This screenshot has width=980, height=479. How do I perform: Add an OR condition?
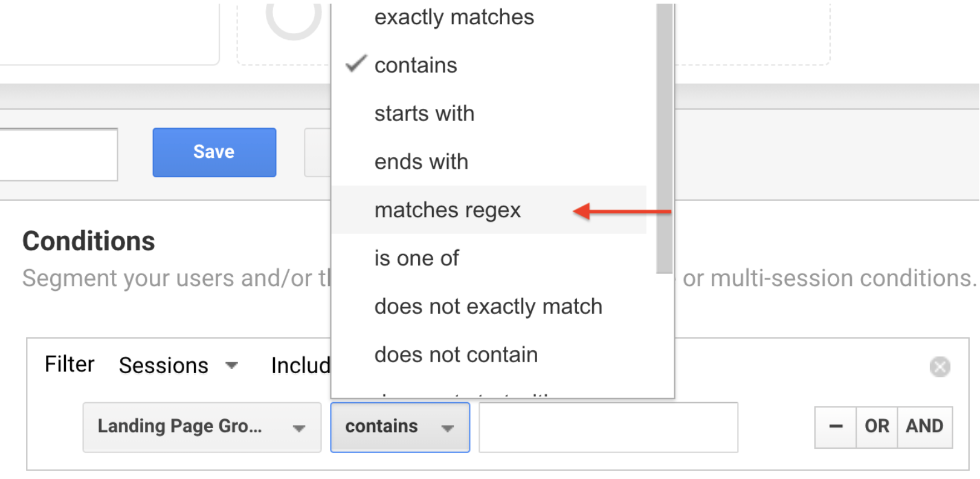coord(877,427)
